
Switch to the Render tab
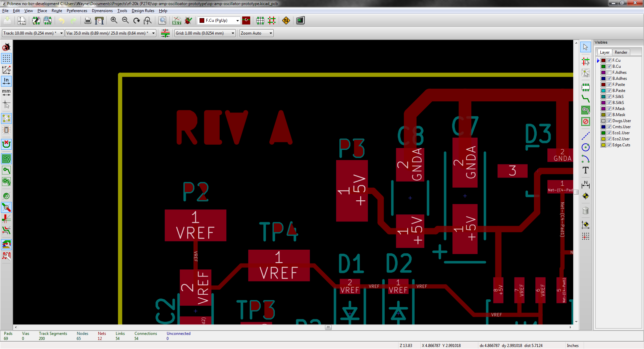(621, 52)
